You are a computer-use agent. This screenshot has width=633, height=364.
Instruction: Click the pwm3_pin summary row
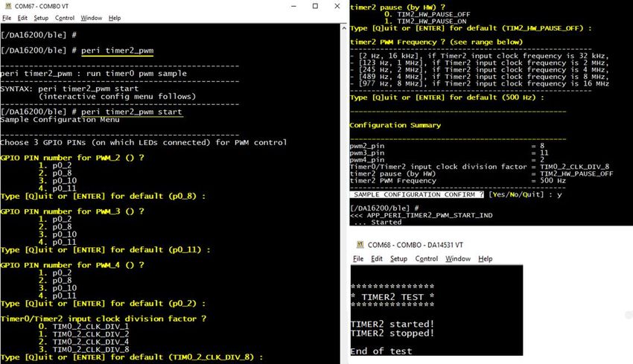click(449, 153)
